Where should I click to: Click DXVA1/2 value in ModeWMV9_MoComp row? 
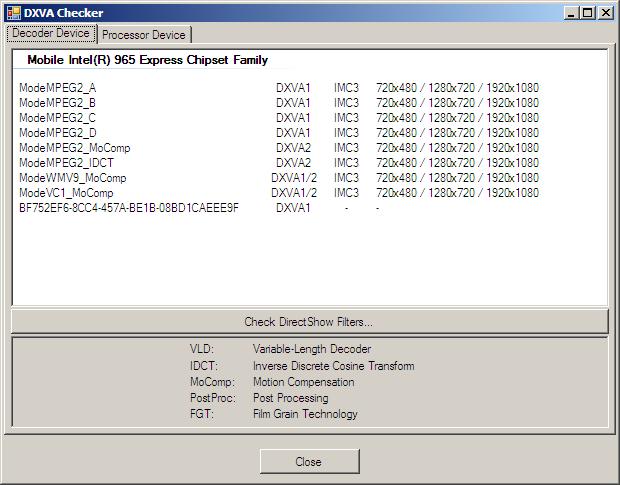pos(294,178)
